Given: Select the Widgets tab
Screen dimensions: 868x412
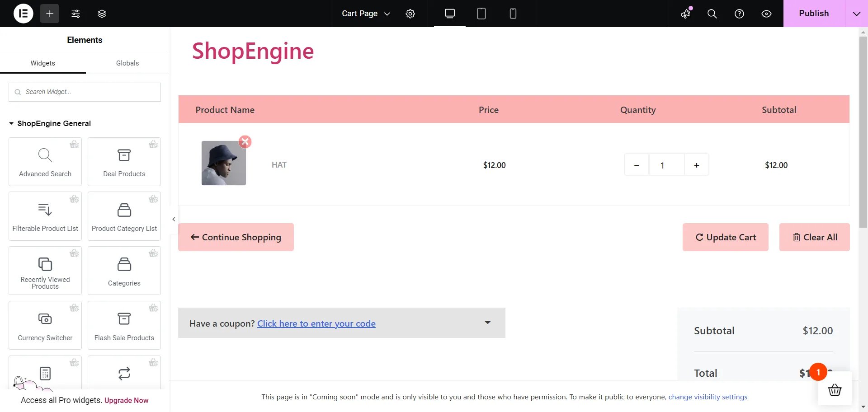Looking at the screenshot, I should [x=42, y=63].
